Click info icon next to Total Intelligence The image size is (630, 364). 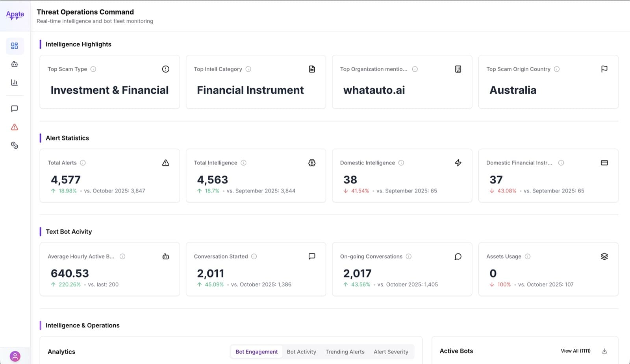pyautogui.click(x=244, y=163)
